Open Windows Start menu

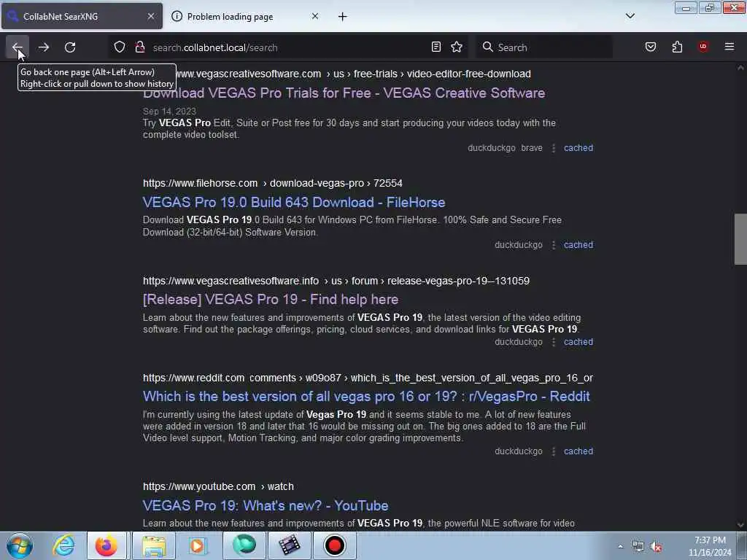click(x=20, y=545)
